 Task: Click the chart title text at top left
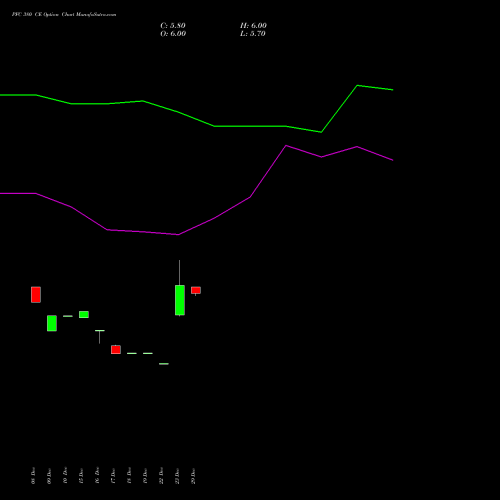coord(64,15)
